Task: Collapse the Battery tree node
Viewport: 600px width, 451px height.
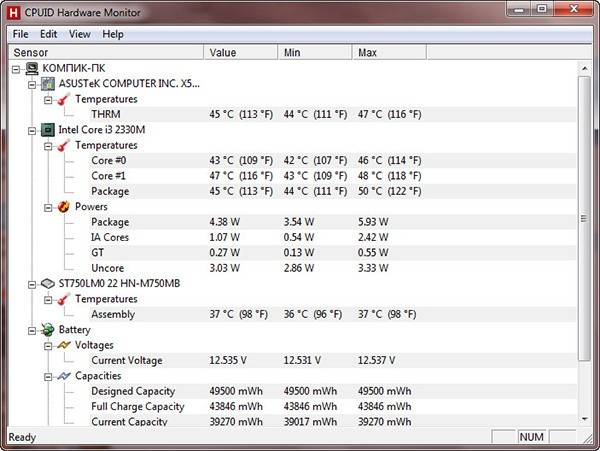Action: point(32,329)
